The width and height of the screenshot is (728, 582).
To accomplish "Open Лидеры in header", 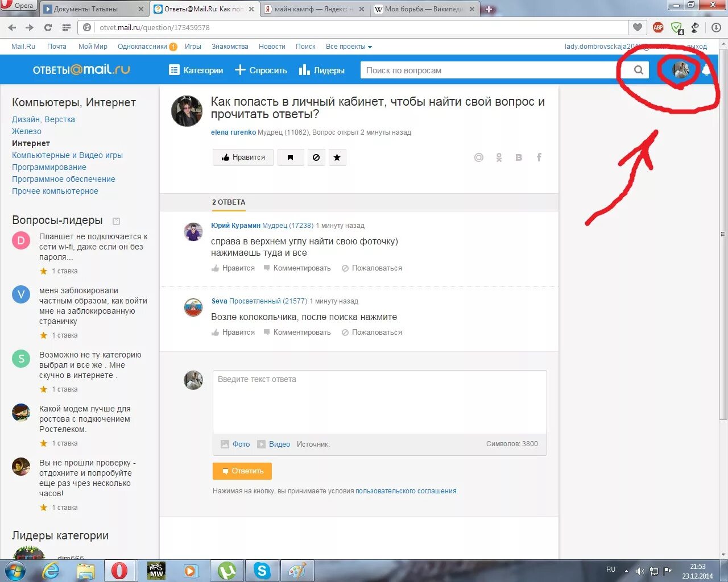I will tap(321, 70).
